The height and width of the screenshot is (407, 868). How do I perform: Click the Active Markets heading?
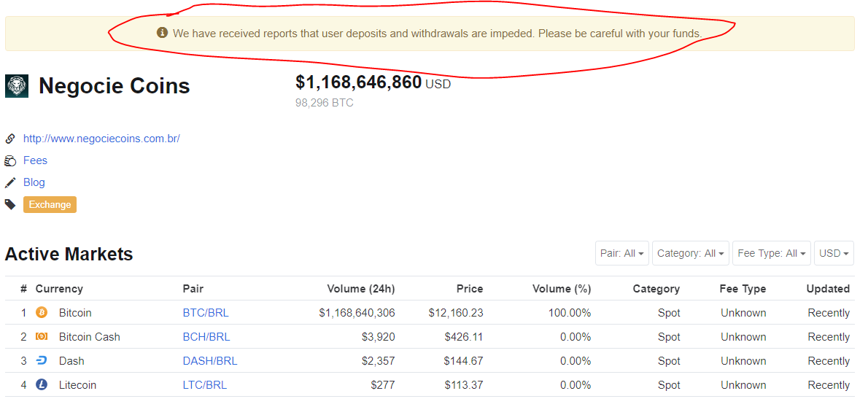[x=69, y=254]
